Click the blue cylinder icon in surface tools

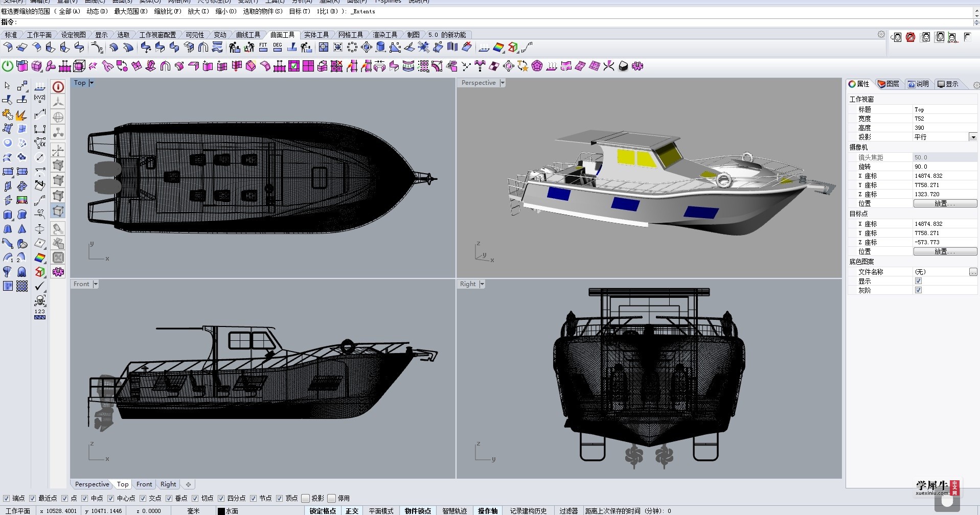[x=380, y=48]
